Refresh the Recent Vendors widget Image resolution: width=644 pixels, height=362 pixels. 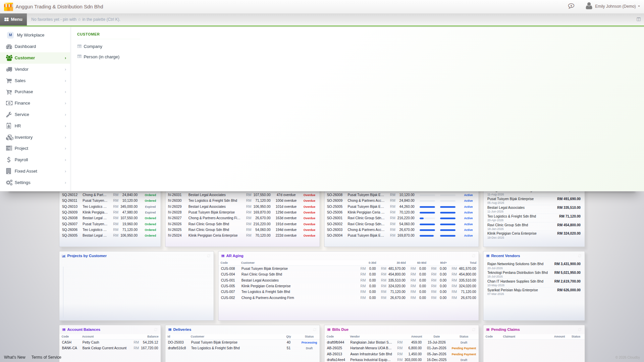tap(580, 256)
